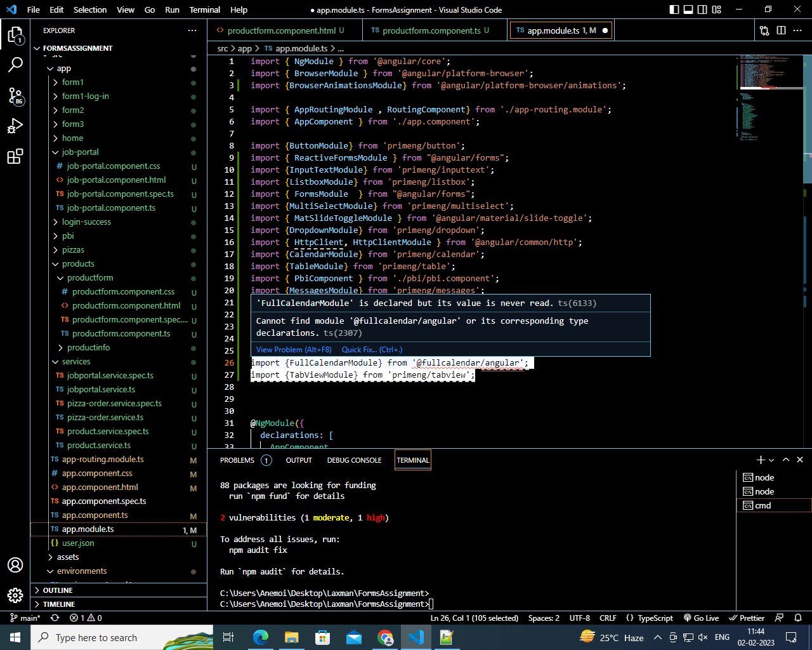Open the Selection menu
Screen dimensions: 812x650
pyautogui.click(x=90, y=10)
